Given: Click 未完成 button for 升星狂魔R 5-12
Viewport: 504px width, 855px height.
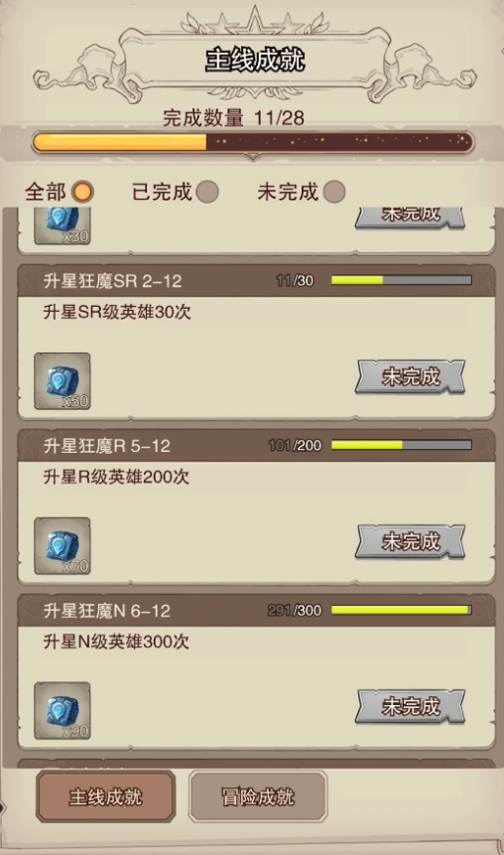Looking at the screenshot, I should (411, 541).
